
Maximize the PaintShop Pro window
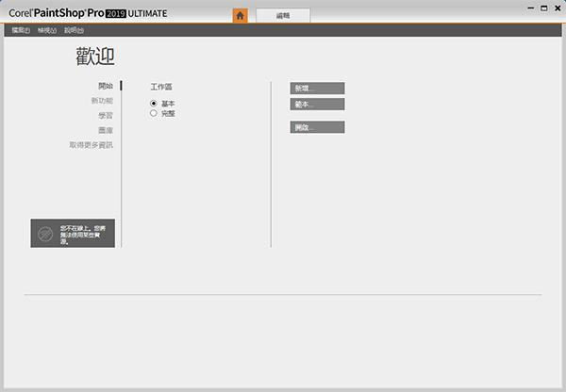pyautogui.click(x=544, y=8)
